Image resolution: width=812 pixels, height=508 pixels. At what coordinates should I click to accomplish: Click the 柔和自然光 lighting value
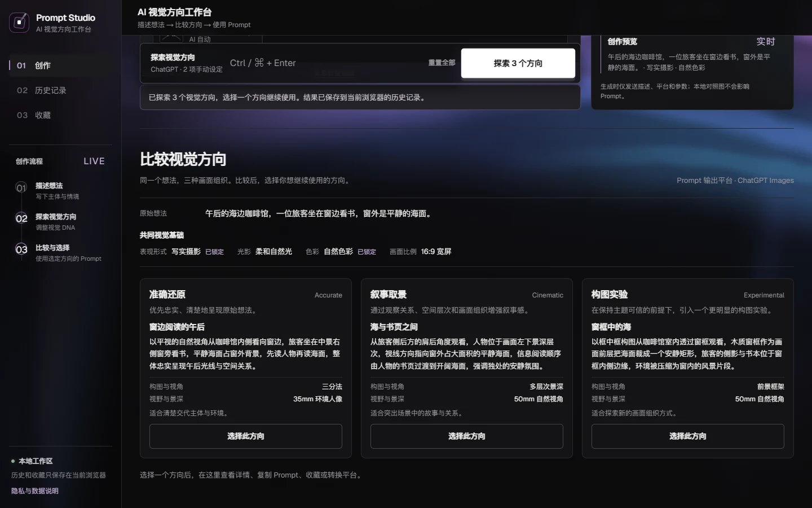[274, 252]
